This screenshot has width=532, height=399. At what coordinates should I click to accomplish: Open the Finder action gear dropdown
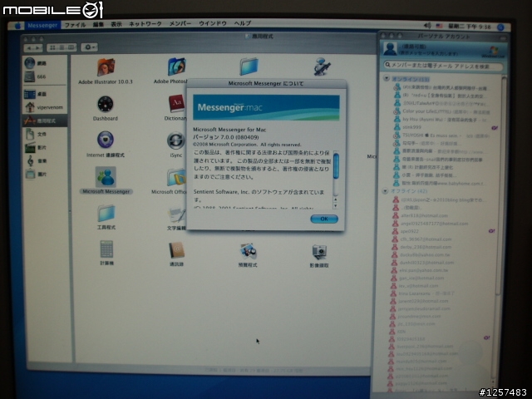click(x=90, y=47)
